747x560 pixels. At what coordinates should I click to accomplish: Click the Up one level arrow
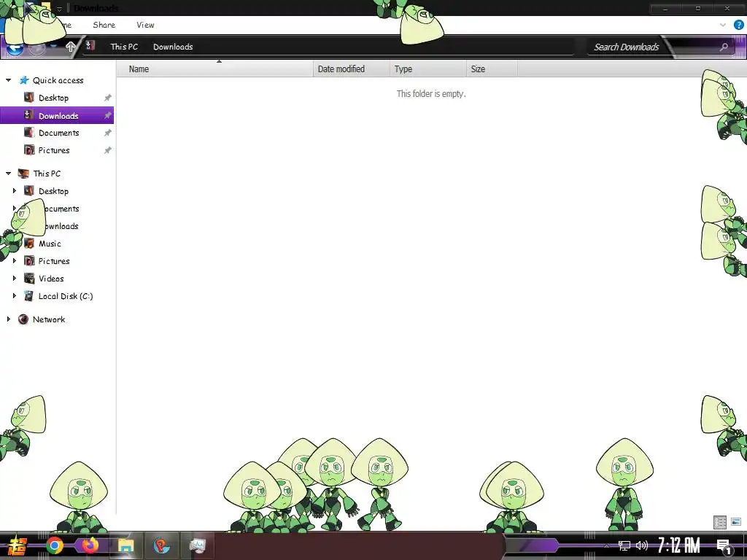(x=71, y=47)
